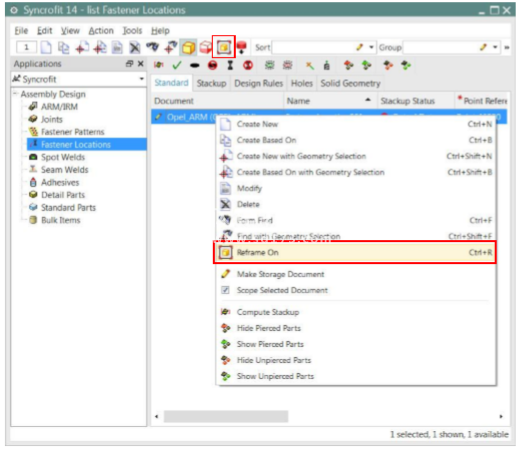
Task: Click the Modify toolbar icon
Action: (x=117, y=48)
